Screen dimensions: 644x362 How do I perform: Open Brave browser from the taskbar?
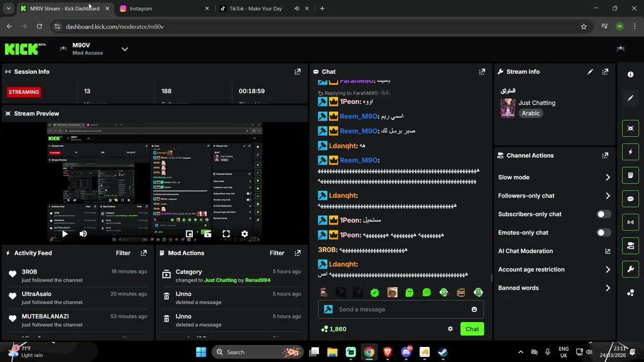387,352
